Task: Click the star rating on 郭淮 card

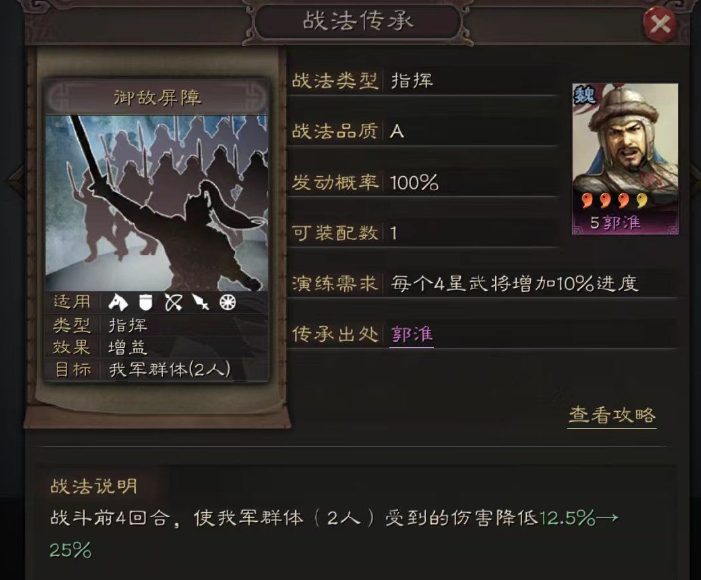Action: click(x=614, y=201)
